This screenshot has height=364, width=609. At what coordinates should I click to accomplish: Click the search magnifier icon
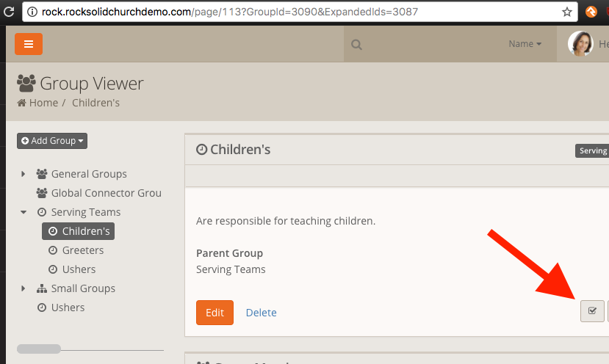pyautogui.click(x=357, y=45)
